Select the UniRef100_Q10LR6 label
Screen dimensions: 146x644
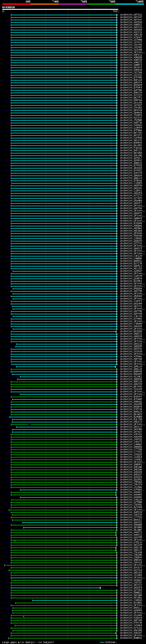[131, 103]
